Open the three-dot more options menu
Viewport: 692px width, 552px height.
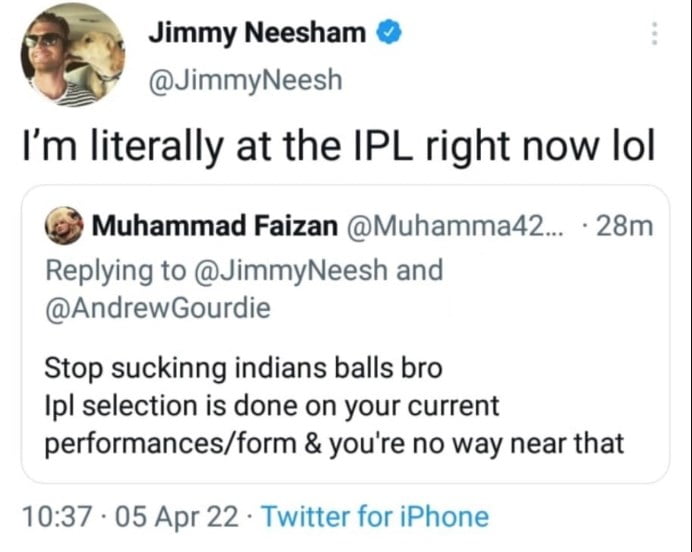point(655,34)
